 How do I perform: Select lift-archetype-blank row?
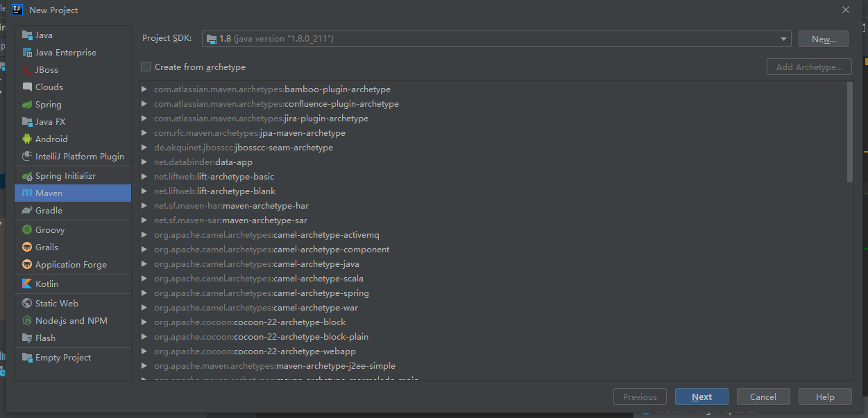tap(493, 191)
